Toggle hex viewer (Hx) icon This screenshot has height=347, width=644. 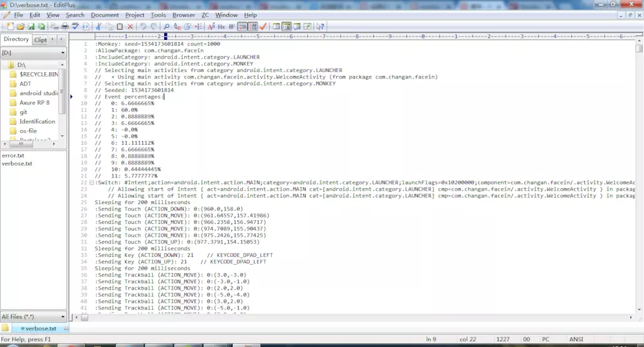click(x=222, y=26)
